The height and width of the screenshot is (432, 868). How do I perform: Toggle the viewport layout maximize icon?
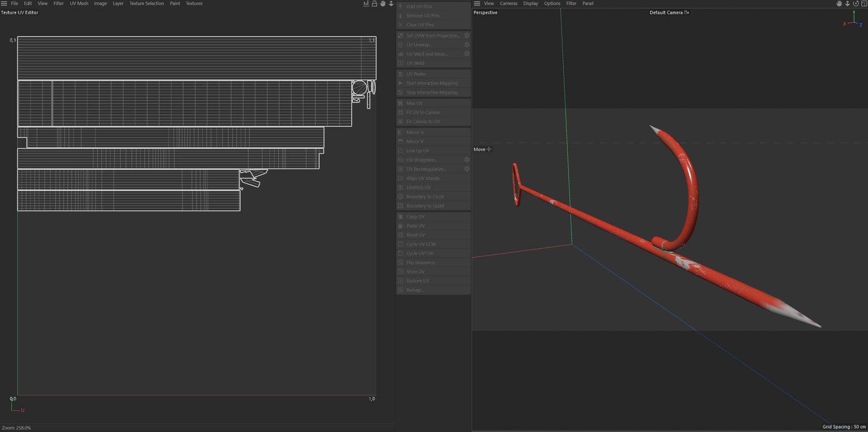pos(864,4)
